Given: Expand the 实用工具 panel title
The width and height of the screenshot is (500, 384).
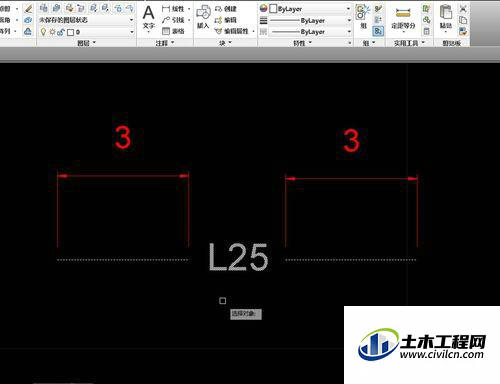Looking at the screenshot, I should point(409,43).
